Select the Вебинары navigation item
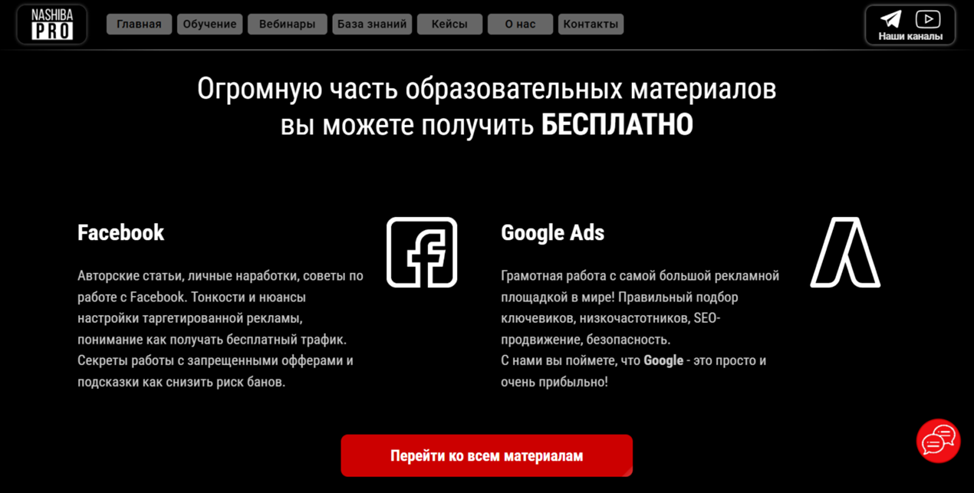 (287, 24)
